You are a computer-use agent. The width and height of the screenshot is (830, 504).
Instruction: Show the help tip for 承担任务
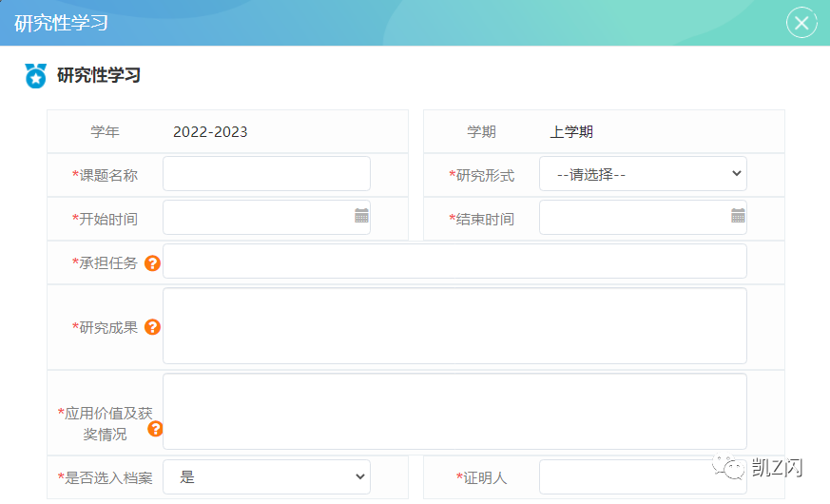click(x=152, y=263)
